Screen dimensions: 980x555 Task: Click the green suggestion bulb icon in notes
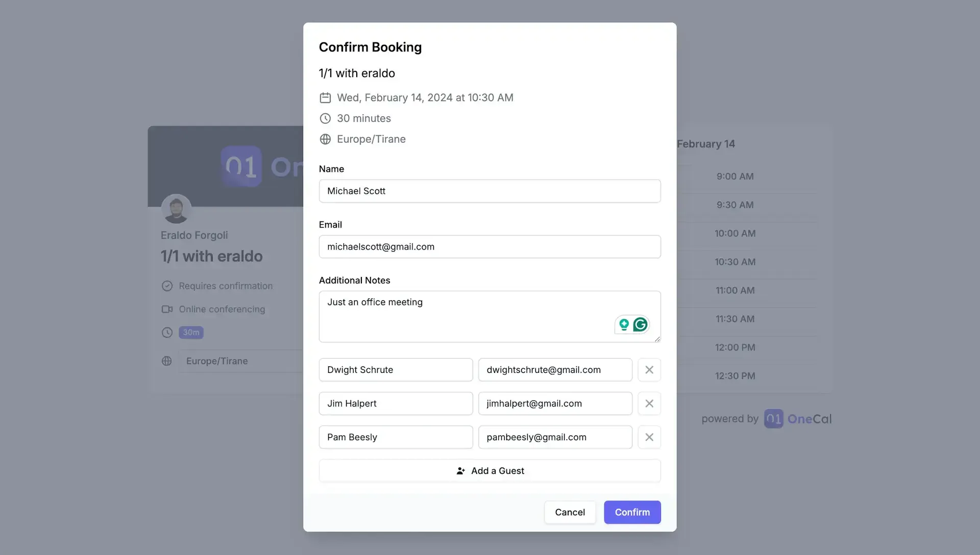point(624,324)
